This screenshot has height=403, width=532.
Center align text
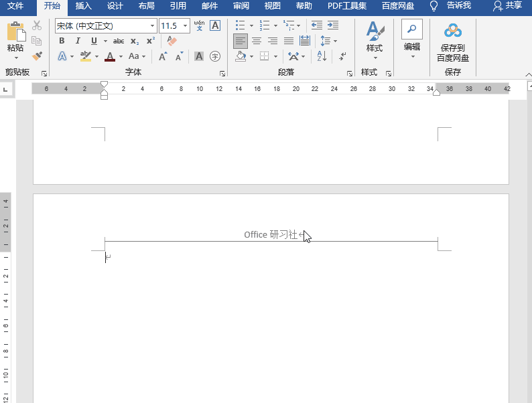pos(257,41)
